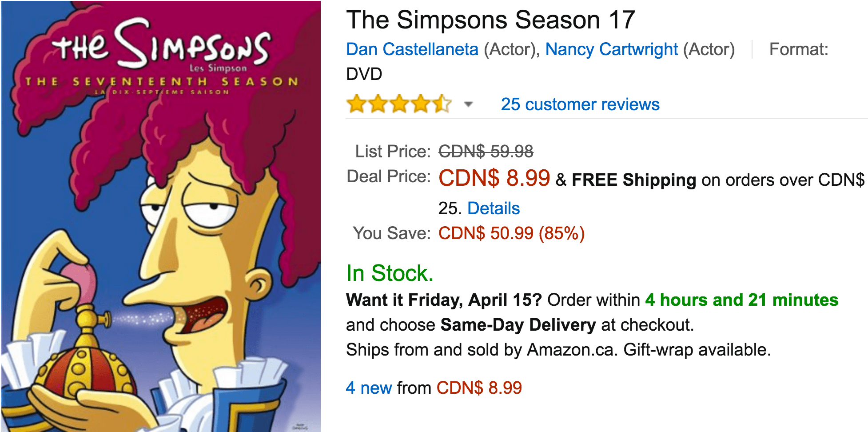The image size is (868, 432).
Task: Click the first gold rating star
Action: (356, 104)
